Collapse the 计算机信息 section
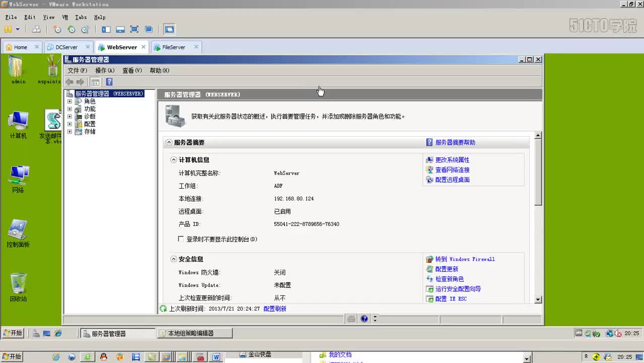The image size is (644, 363). 174,160
